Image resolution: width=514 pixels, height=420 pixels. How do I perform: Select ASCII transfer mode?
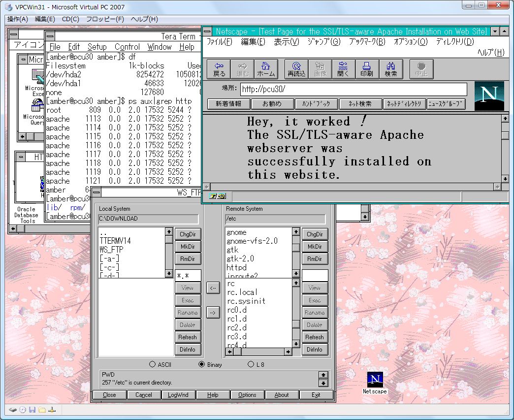tap(161, 364)
